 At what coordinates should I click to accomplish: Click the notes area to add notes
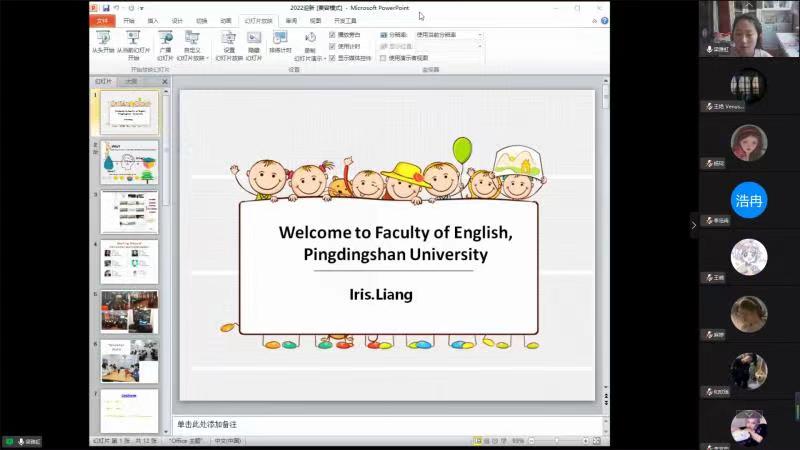tap(390, 424)
